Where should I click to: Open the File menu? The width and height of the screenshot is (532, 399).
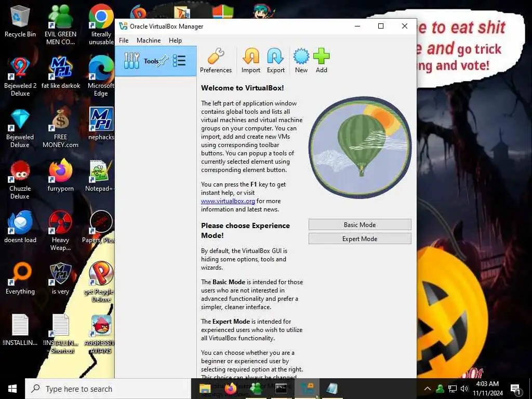[124, 41]
